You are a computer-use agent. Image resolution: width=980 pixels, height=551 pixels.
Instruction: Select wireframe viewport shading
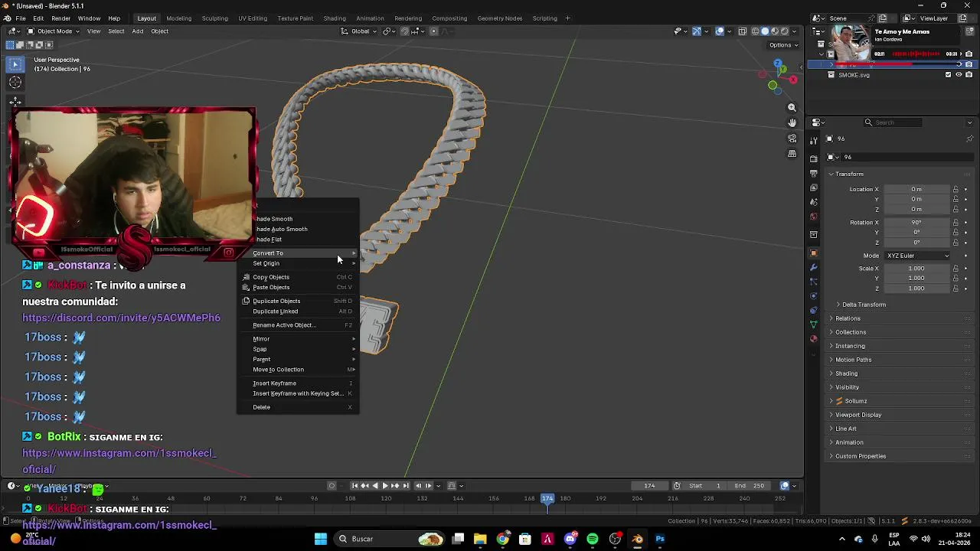755,31
